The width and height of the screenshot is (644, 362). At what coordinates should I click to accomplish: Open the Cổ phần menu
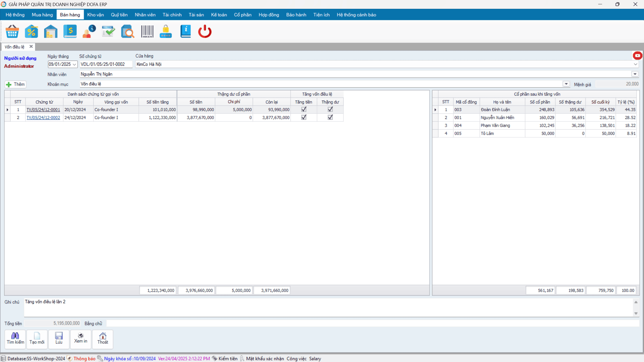243,15
